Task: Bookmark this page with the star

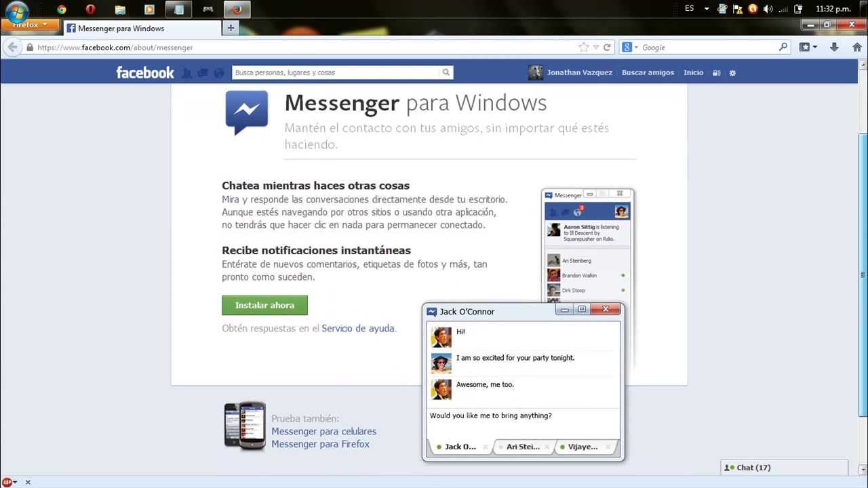Action: 584,47
